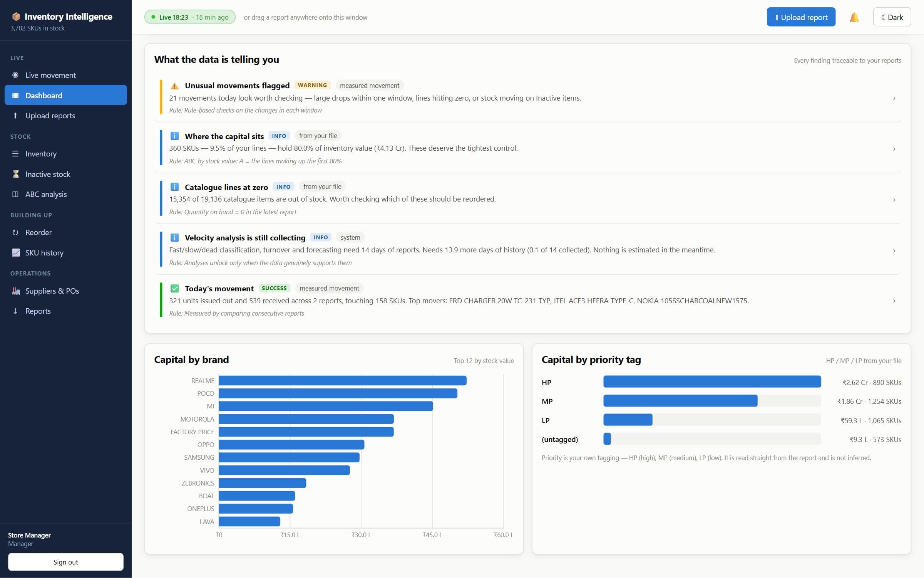Click the info icon beside Where the capital sits

[174, 136]
